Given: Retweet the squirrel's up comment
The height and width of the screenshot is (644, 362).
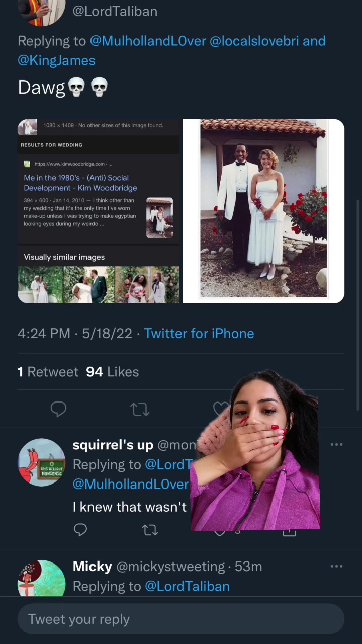Looking at the screenshot, I should (150, 530).
